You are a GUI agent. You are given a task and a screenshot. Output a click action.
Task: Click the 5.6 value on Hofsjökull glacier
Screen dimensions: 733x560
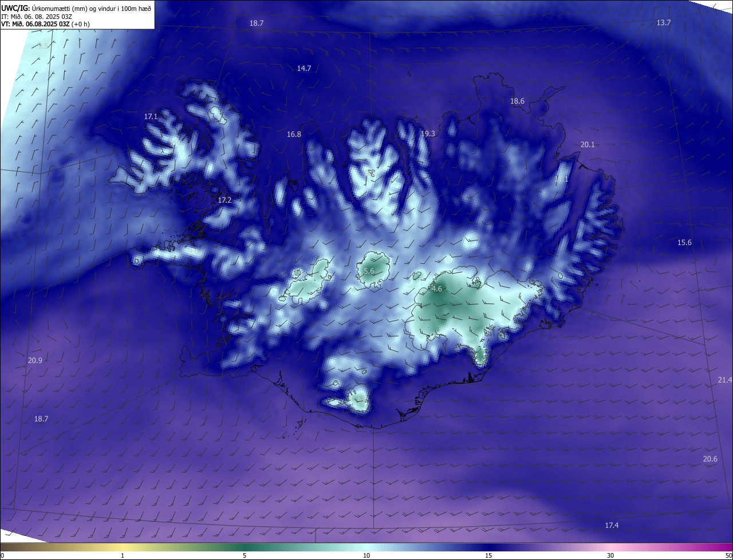click(369, 271)
